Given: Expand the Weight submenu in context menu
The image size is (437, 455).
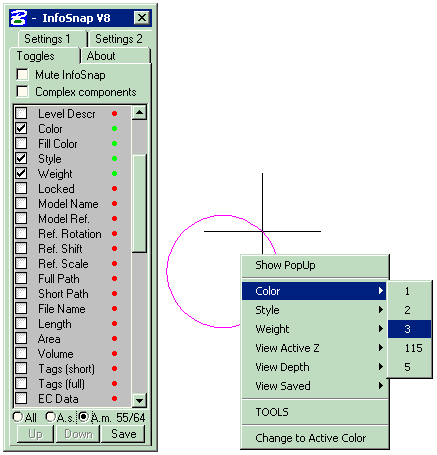Looking at the screenshot, I should coord(314,329).
